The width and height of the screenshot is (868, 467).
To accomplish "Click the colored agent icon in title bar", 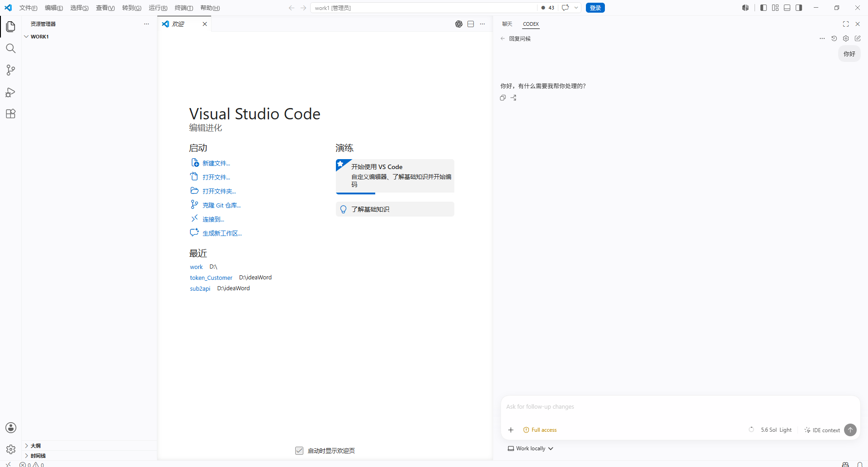I will click(745, 8).
